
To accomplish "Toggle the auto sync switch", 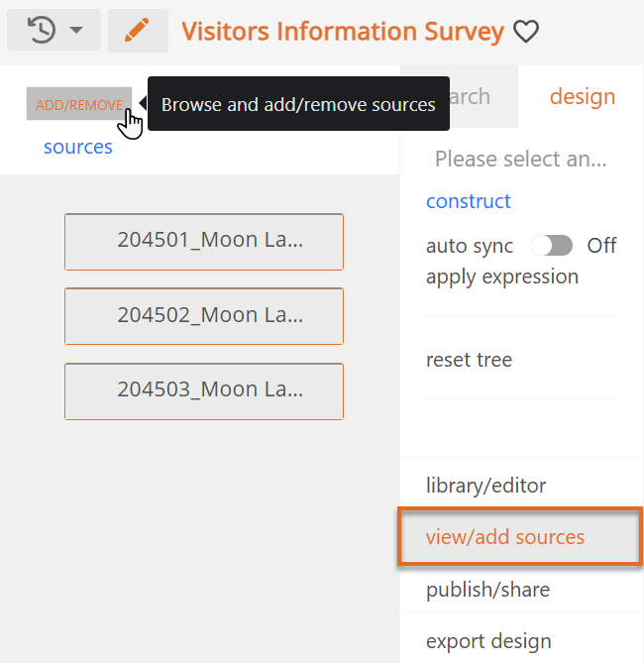I will click(552, 246).
